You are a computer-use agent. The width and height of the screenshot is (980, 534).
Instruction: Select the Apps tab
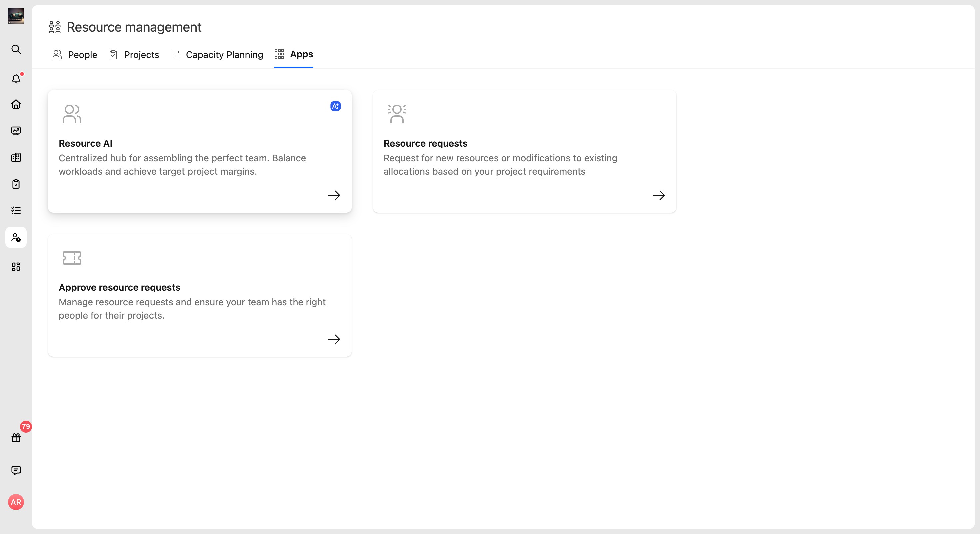pyautogui.click(x=294, y=54)
